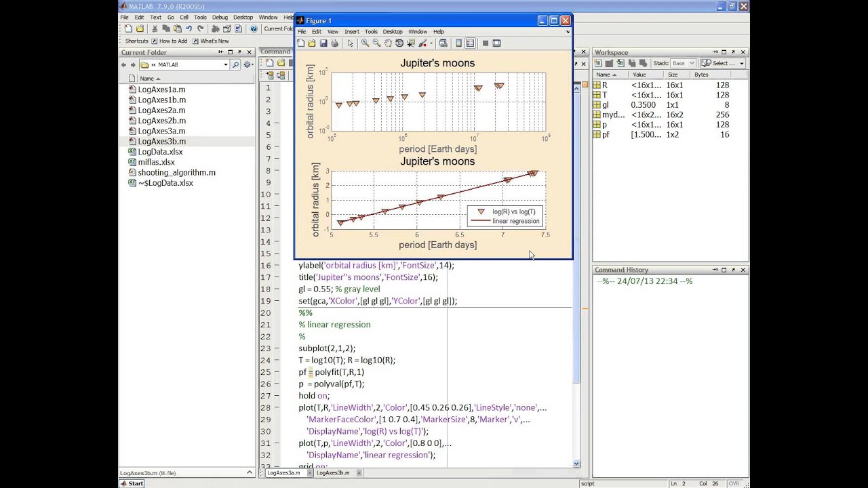Image resolution: width=868 pixels, height=488 pixels.
Task: Click the Open file icon in MATLAB toolbar
Action: point(140,28)
